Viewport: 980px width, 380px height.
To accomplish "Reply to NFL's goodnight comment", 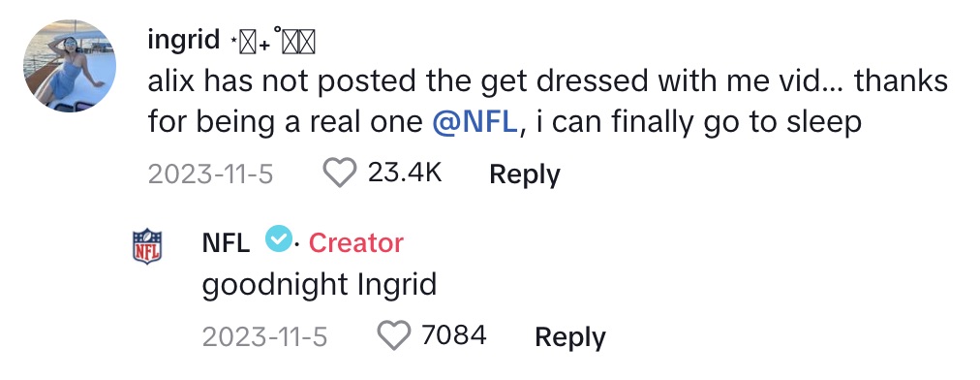I will [x=570, y=337].
